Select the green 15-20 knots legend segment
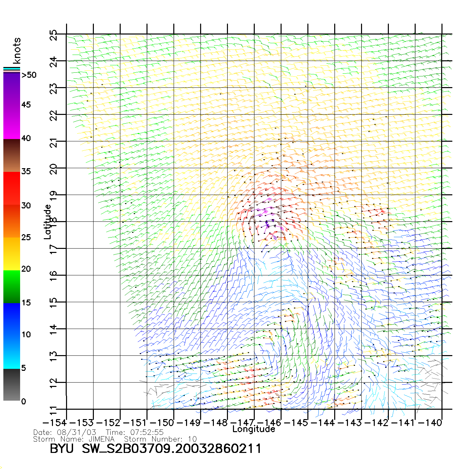476x469 pixels. pyautogui.click(x=12, y=286)
